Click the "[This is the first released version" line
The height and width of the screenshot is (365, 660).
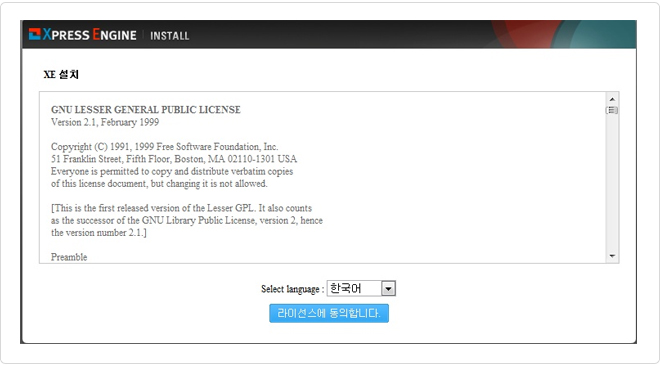[x=181, y=208]
